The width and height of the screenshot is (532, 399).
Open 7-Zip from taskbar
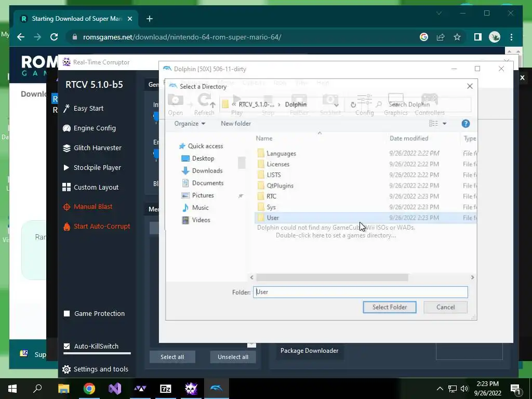(165, 389)
